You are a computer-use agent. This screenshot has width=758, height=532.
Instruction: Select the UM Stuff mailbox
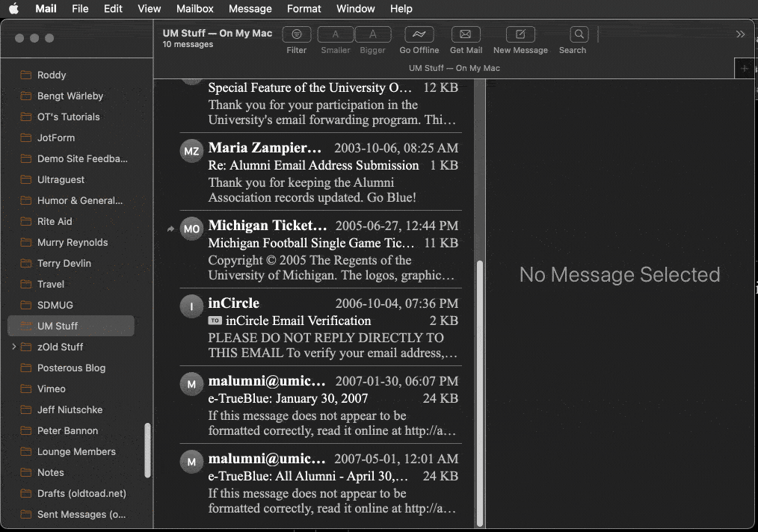[x=71, y=326]
